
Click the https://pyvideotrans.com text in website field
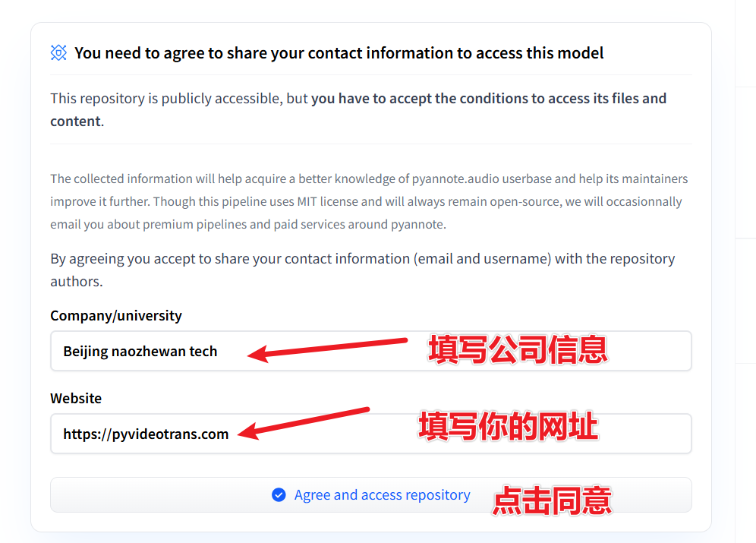click(x=146, y=434)
